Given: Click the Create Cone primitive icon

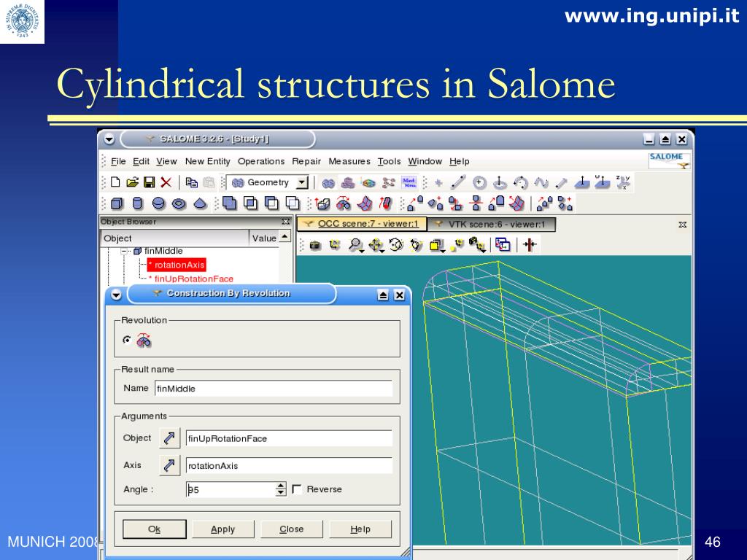Looking at the screenshot, I should click(x=200, y=204).
